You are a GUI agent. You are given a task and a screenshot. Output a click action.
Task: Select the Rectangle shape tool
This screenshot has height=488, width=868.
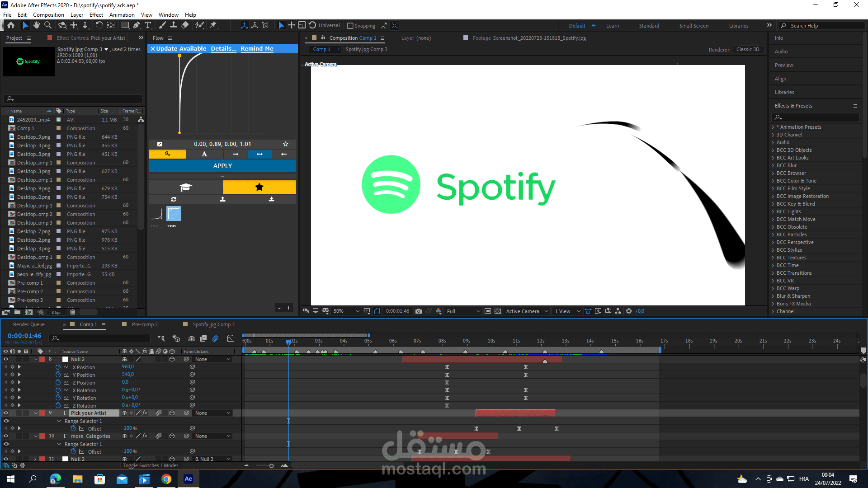[125, 25]
